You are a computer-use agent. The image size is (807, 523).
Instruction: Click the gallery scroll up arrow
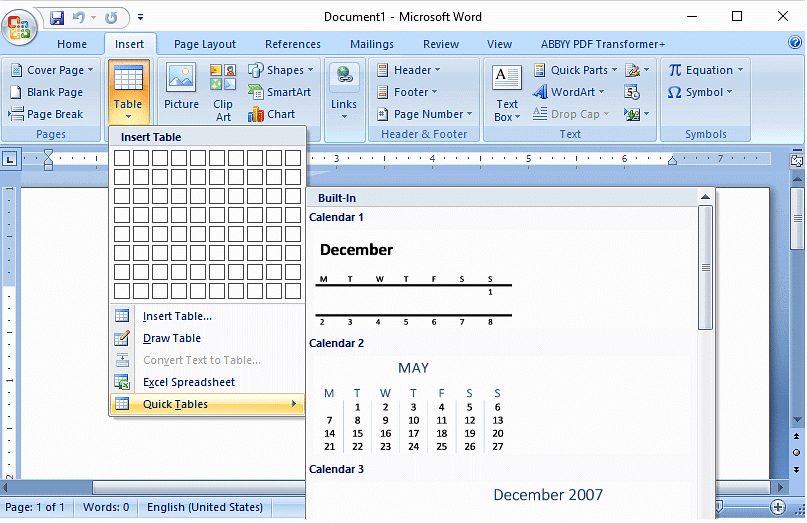coord(705,197)
